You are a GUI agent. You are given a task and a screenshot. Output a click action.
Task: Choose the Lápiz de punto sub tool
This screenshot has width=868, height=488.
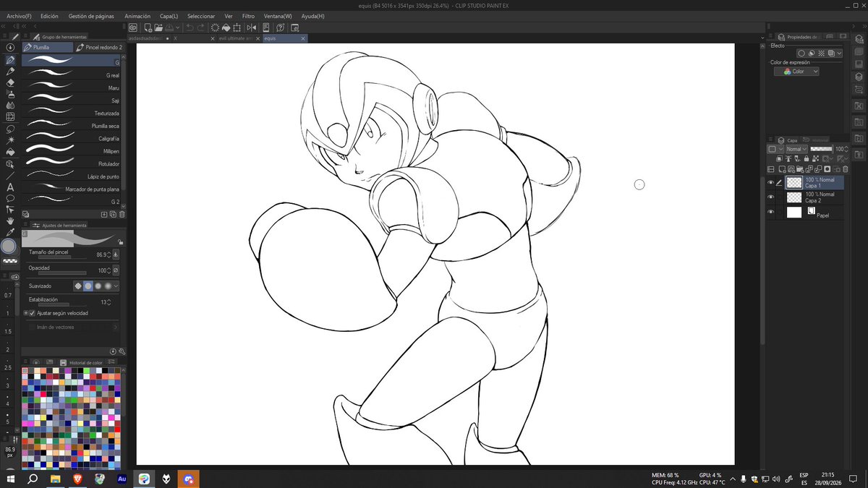(72, 176)
